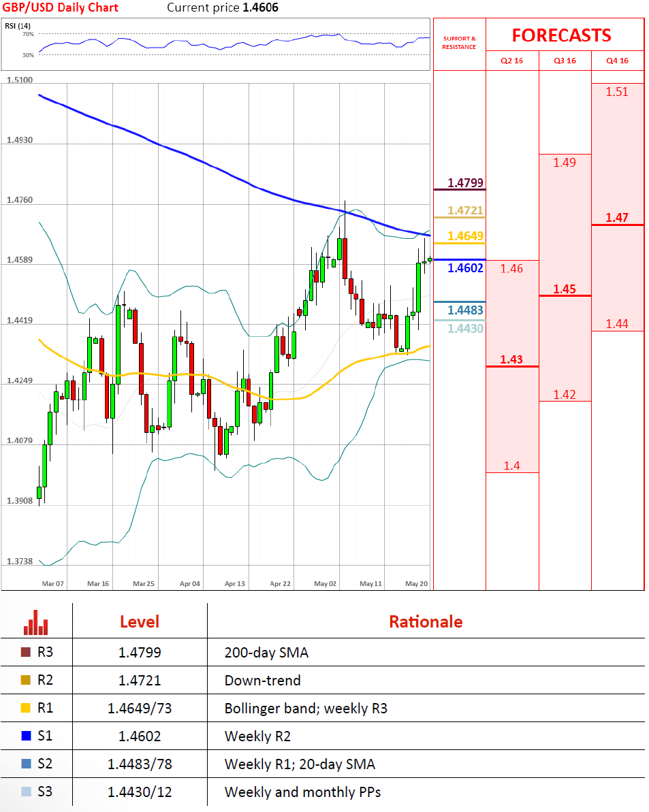
Task: Click the 1.4430/12 level cell
Action: pyautogui.click(x=140, y=792)
